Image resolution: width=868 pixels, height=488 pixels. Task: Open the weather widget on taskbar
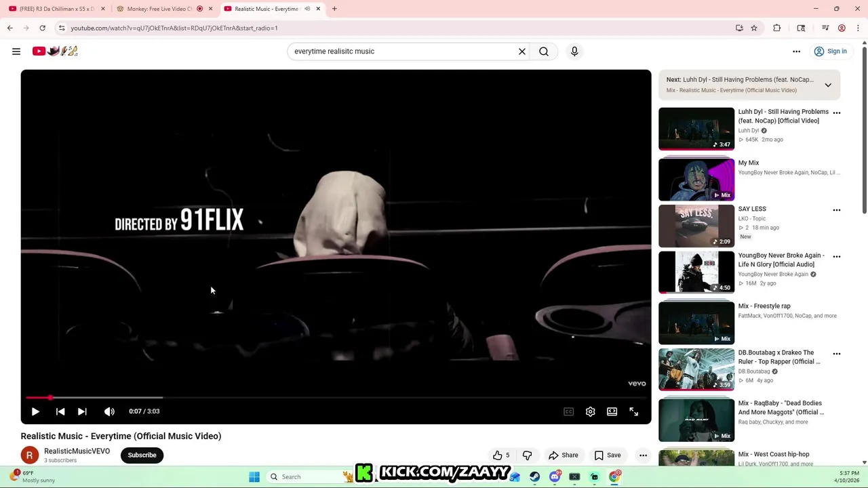33,476
